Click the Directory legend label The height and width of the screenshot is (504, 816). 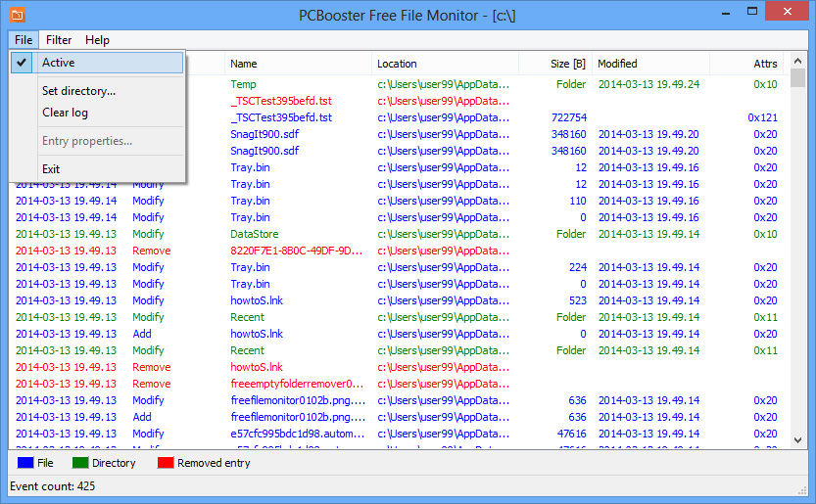(x=114, y=463)
